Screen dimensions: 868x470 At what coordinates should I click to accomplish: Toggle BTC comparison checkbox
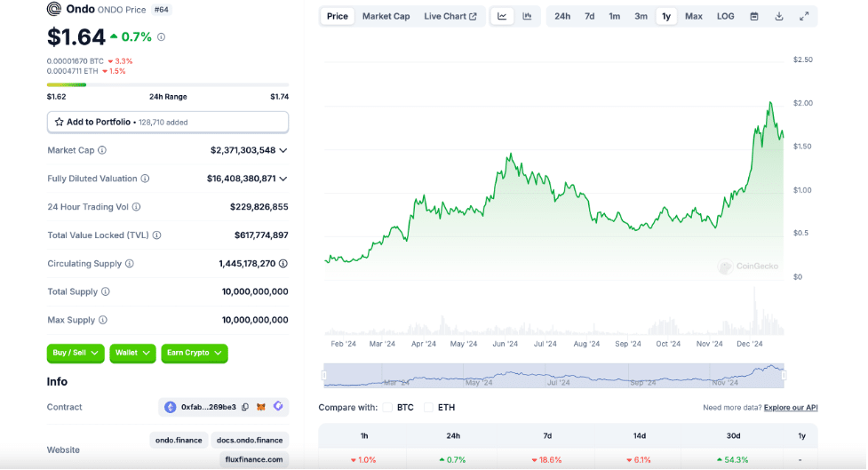click(387, 408)
